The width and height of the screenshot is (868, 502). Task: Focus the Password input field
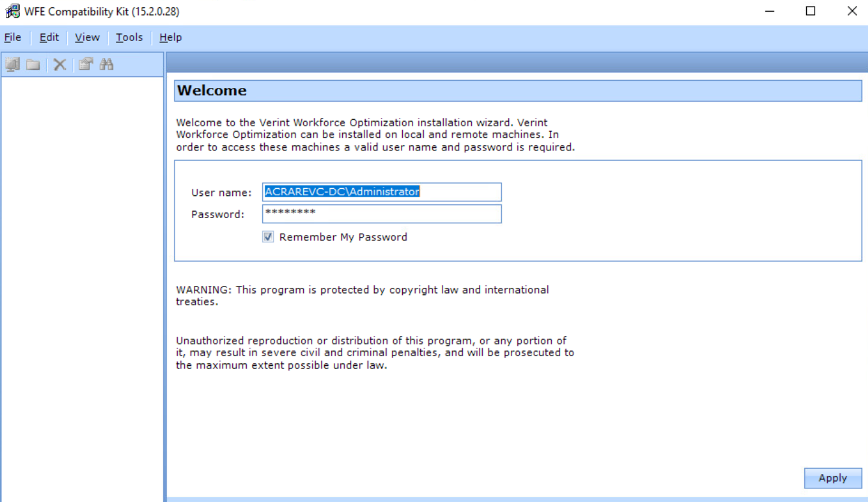[381, 214]
